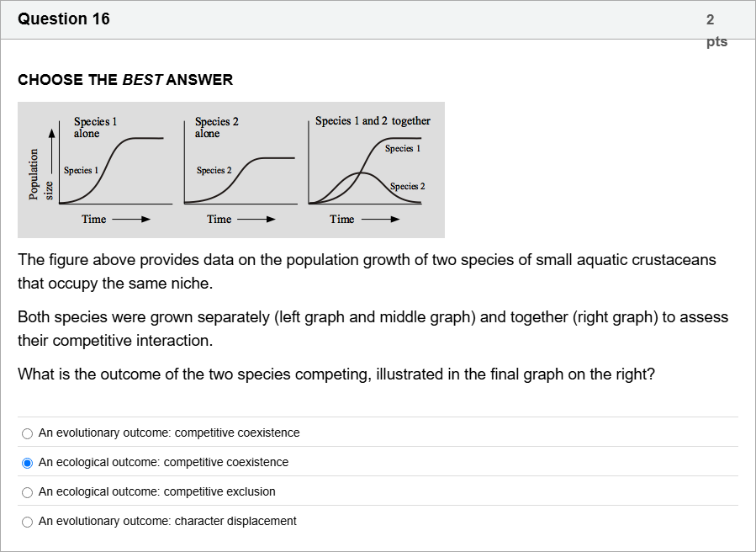Click the paragraph starting 'Both species were grown'
The height and width of the screenshot is (552, 756).
point(373,328)
